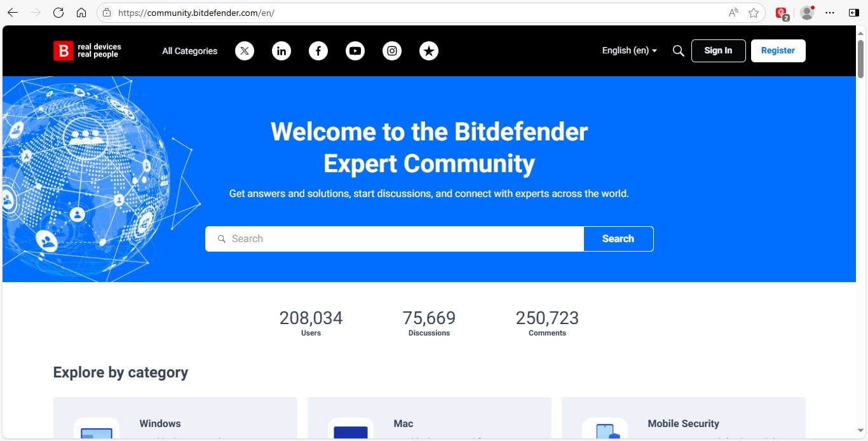The image size is (868, 441).
Task: Go back with the browser back arrow
Action: (x=13, y=13)
